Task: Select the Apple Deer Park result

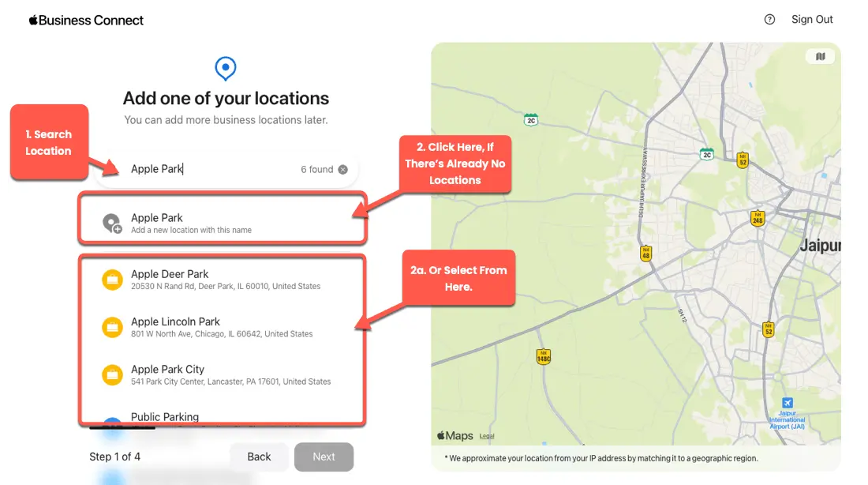Action: [x=223, y=280]
